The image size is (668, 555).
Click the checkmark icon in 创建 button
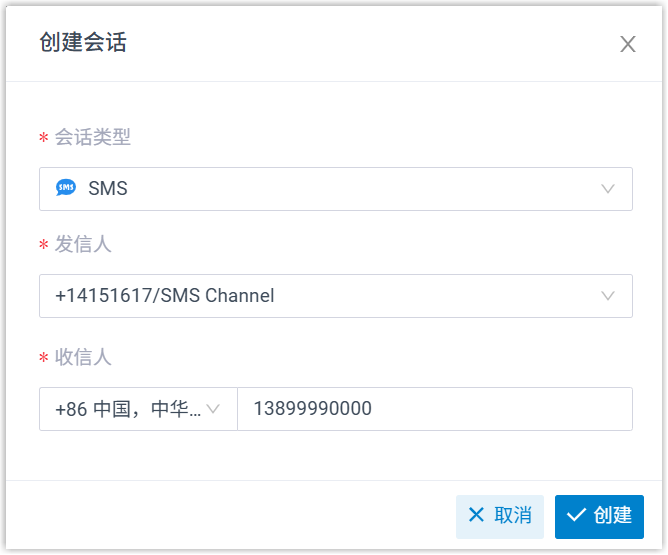(x=575, y=515)
